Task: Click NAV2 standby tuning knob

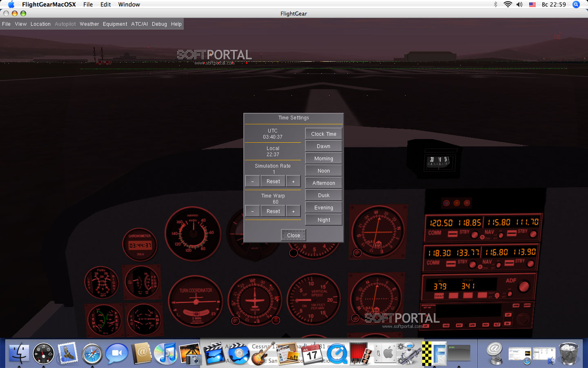Action: (530, 264)
